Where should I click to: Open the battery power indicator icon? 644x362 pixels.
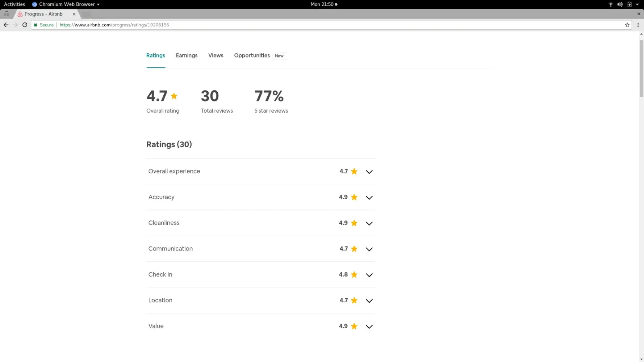coord(630,4)
